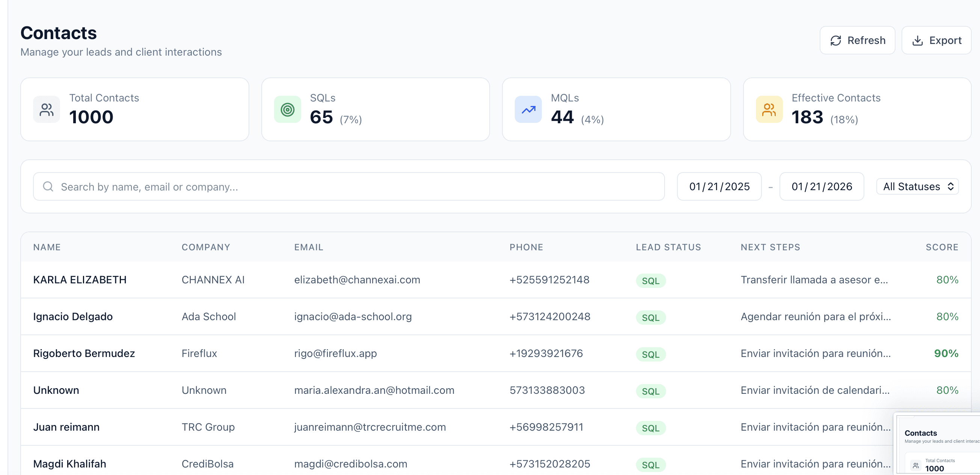Click the email ignacio@ada-school.org
Viewport: 980px width, 475px height.
(x=353, y=317)
